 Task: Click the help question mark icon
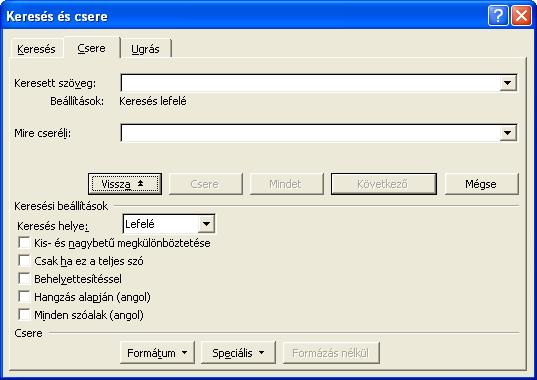tap(498, 16)
